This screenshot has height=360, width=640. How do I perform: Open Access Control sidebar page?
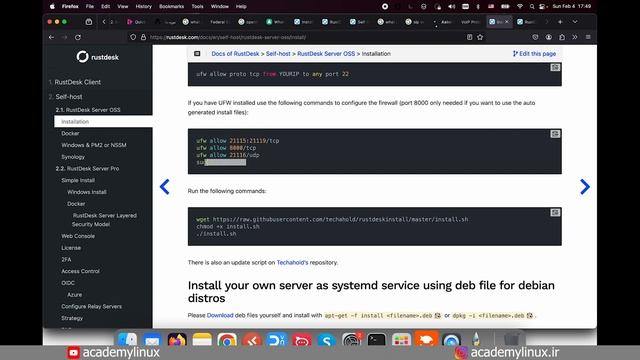point(80,271)
